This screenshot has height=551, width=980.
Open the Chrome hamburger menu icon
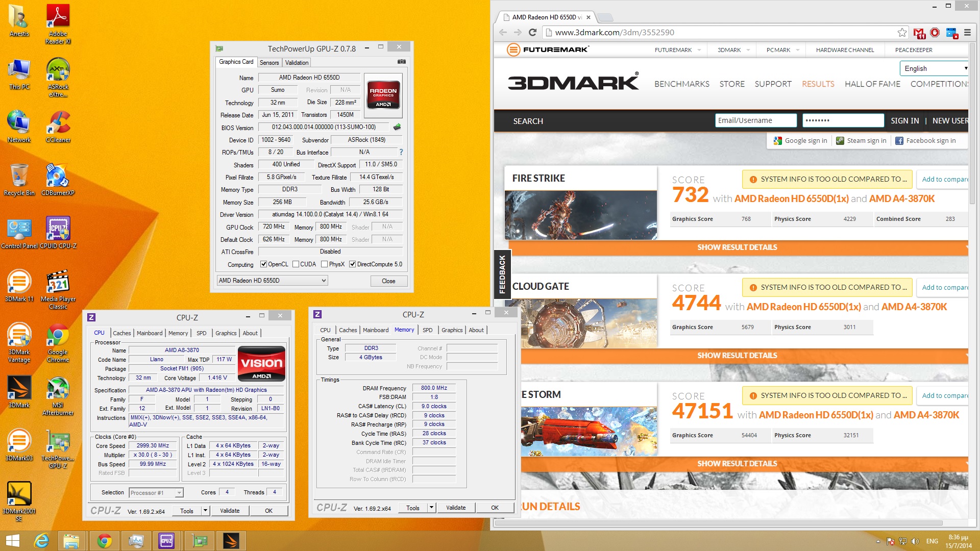967,32
